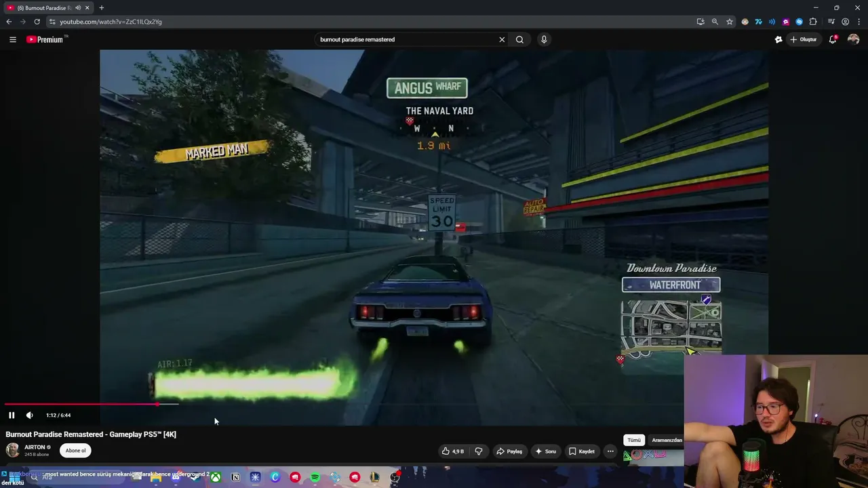This screenshot has width=868, height=488.
Task: Pause the video with the pause button
Action: point(12,415)
